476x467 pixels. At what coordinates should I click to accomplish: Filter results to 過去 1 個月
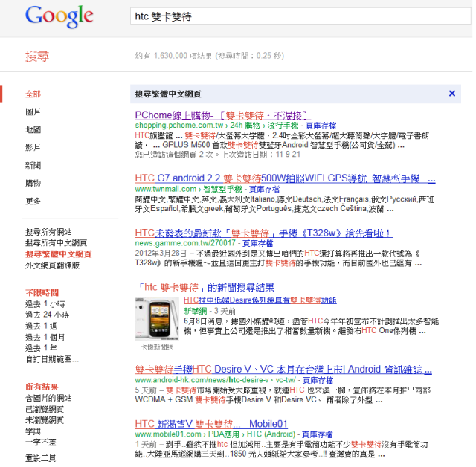pyautogui.click(x=45, y=338)
